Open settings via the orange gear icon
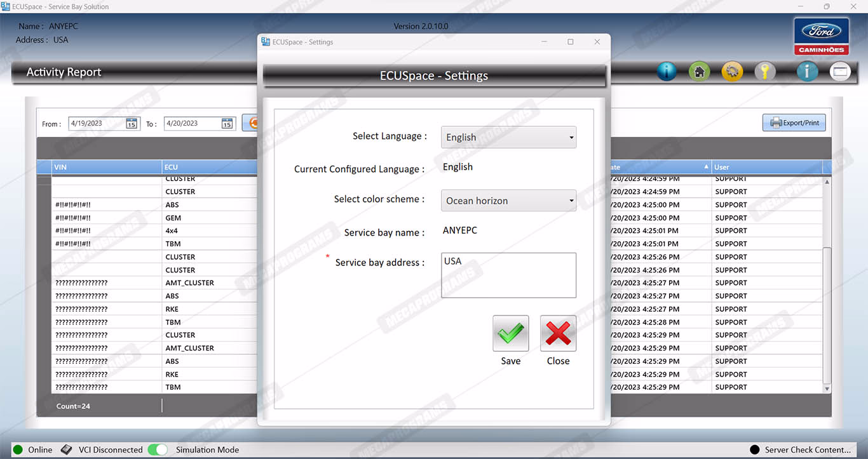Image resolution: width=868 pixels, height=459 pixels. coord(732,72)
